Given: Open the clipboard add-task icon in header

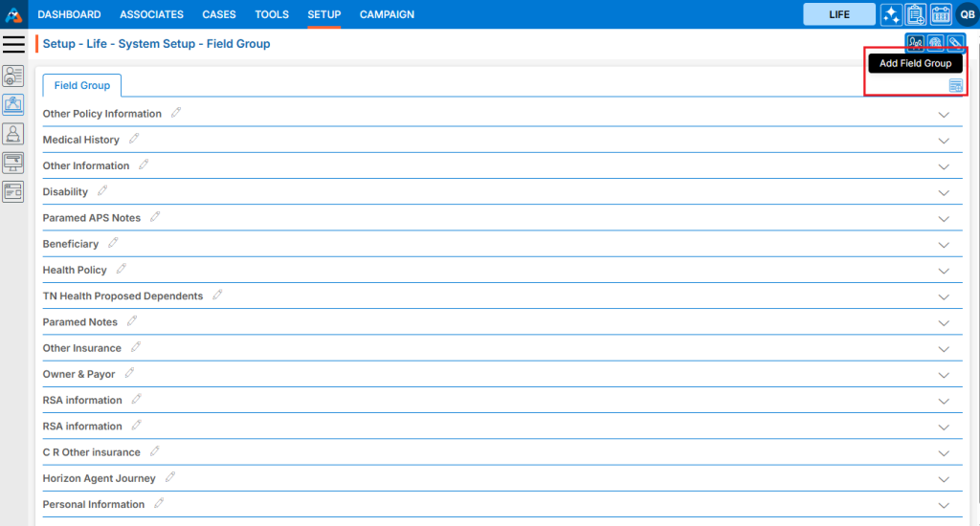Looking at the screenshot, I should coord(916,14).
